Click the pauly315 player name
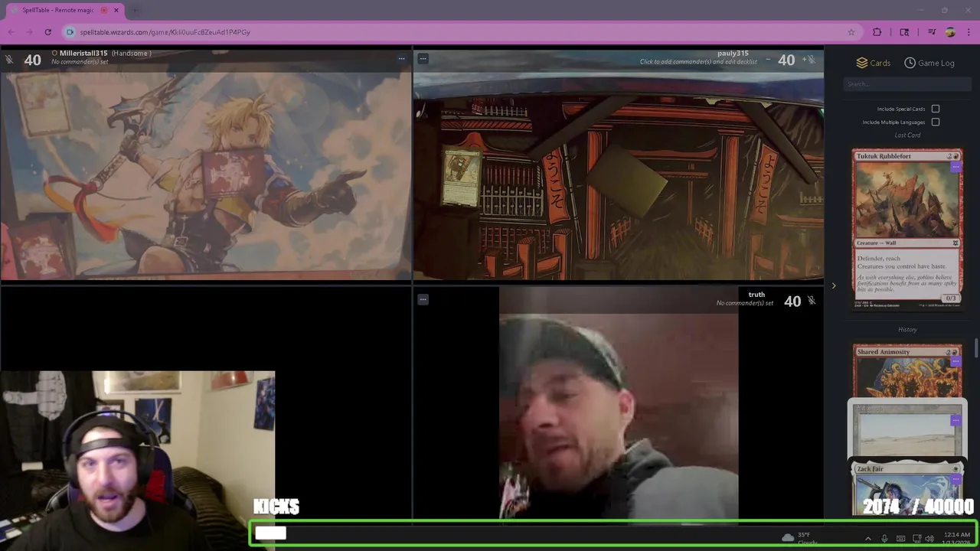 coord(733,54)
